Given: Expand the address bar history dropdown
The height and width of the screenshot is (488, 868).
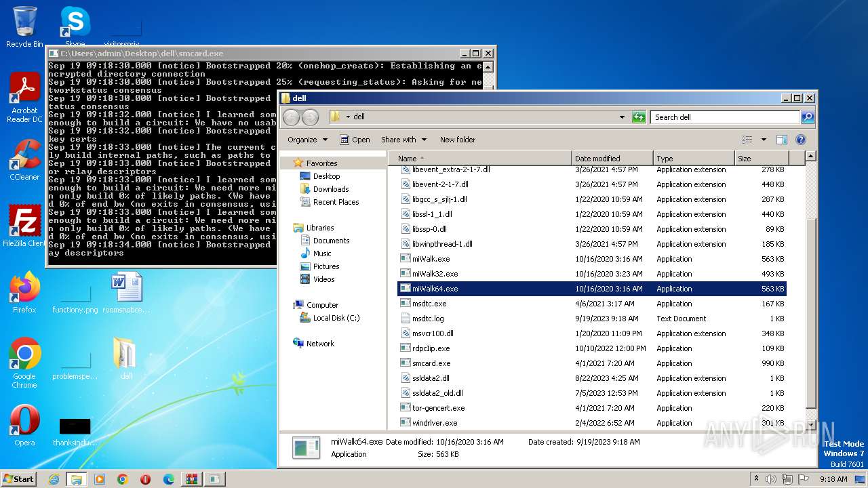Looking at the screenshot, I should tap(622, 117).
